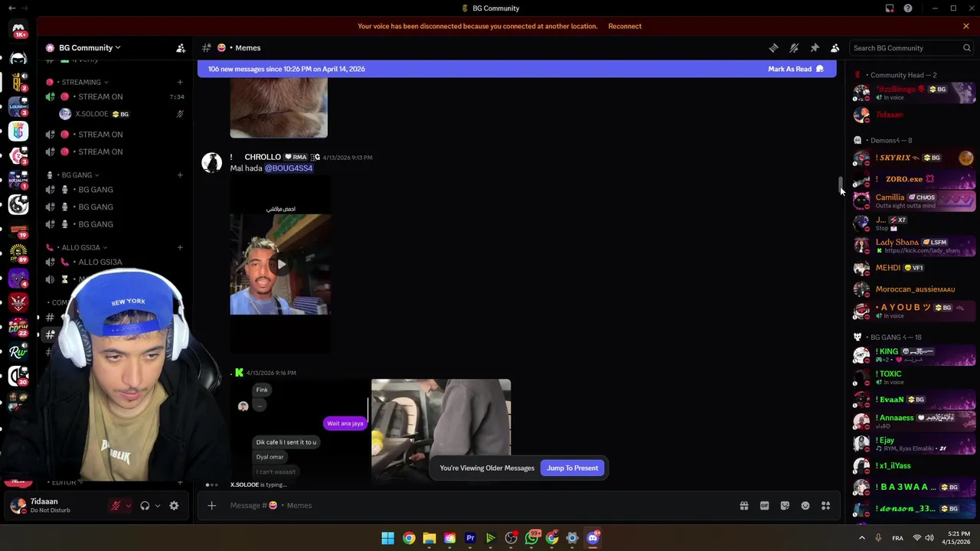Image resolution: width=980 pixels, height=551 pixels.
Task: Go back with the title bar arrow
Action: 11,8
